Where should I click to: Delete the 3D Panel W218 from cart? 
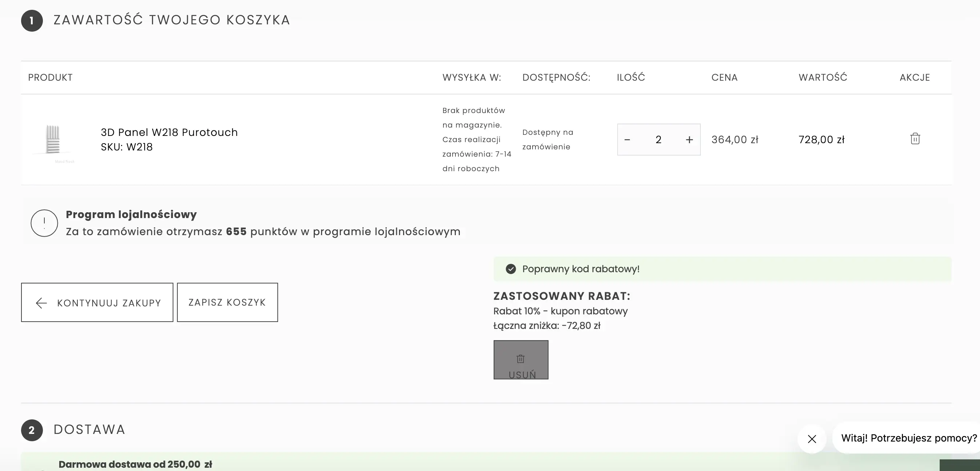(915, 139)
